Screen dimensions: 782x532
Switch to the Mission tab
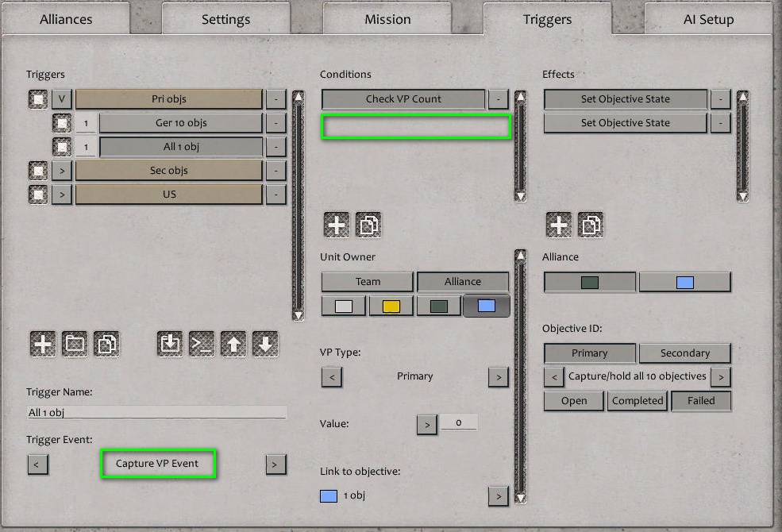coord(387,19)
